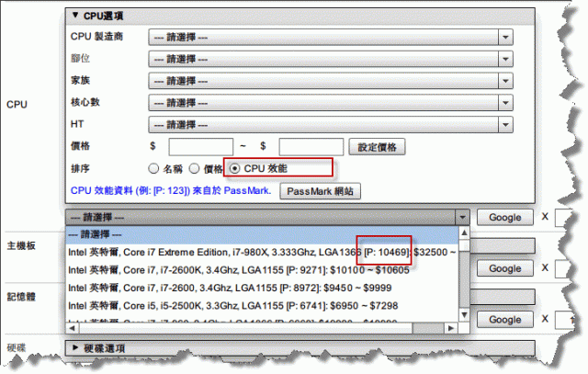The width and height of the screenshot is (588, 374).
Task: Open the 核心數 core count dropdown
Action: [x=331, y=102]
